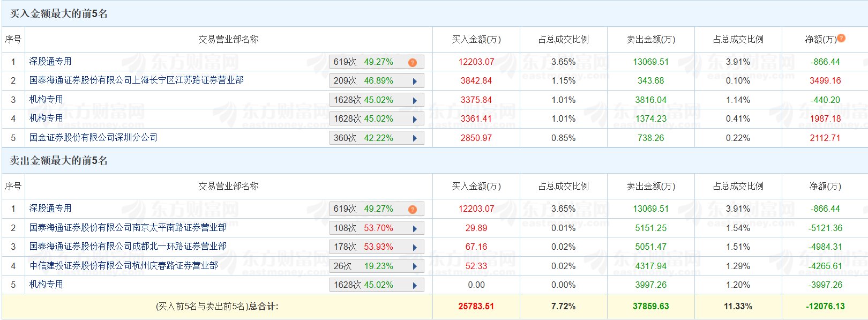Click the 26次 19.23% stats box

pyautogui.click(x=377, y=266)
